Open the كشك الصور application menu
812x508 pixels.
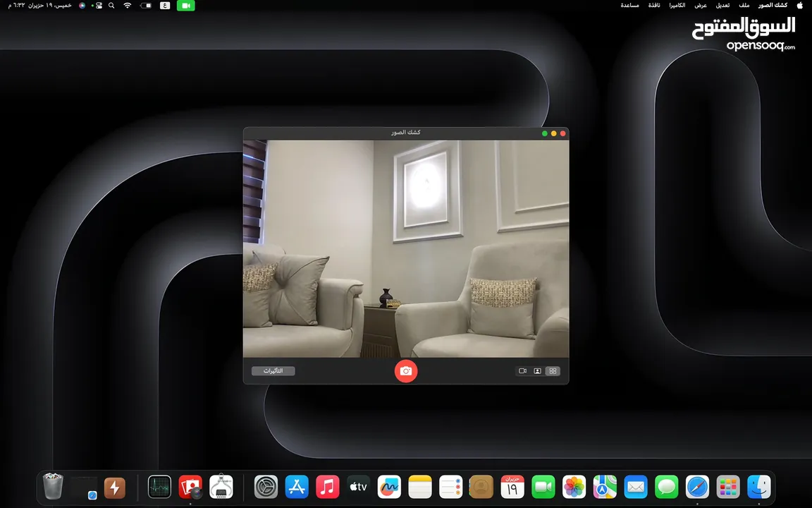(773, 5)
